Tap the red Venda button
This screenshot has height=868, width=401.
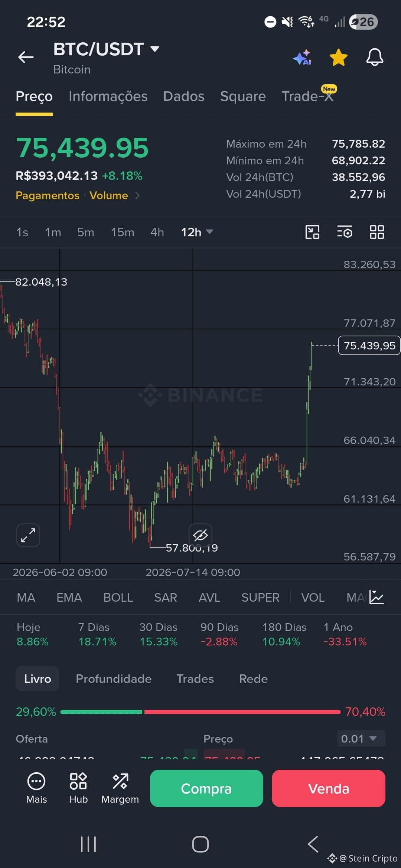[x=329, y=788]
